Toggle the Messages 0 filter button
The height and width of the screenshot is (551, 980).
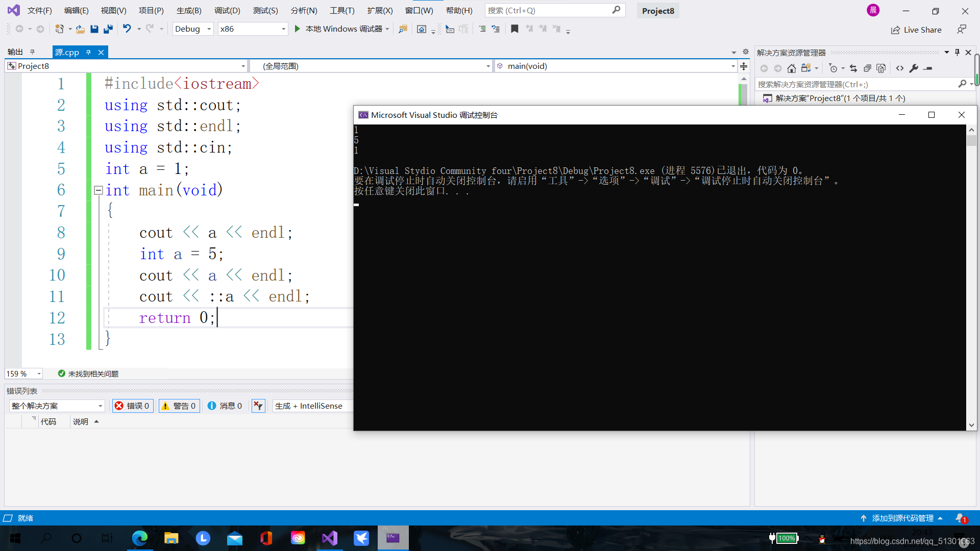pyautogui.click(x=225, y=406)
